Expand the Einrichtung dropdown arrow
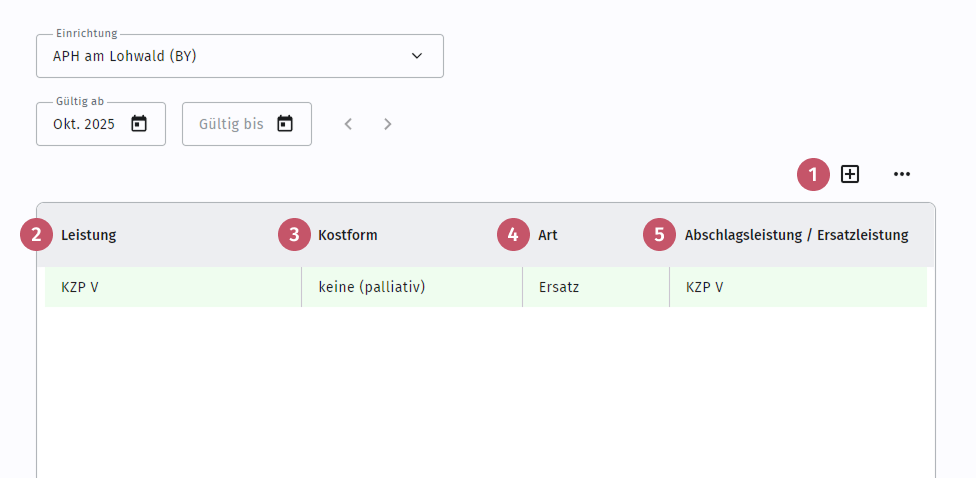Screen dimensions: 976x478 tap(417, 56)
